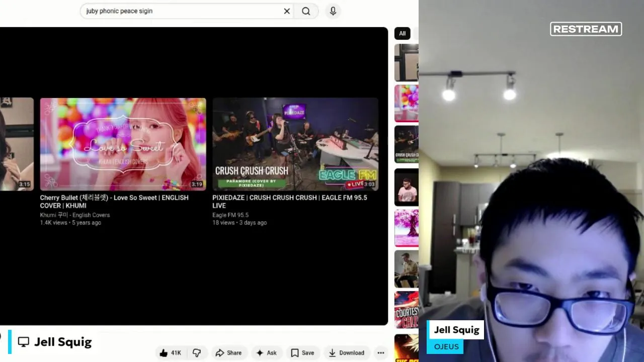
Task: Activate voice search microphone icon
Action: [x=333, y=11]
